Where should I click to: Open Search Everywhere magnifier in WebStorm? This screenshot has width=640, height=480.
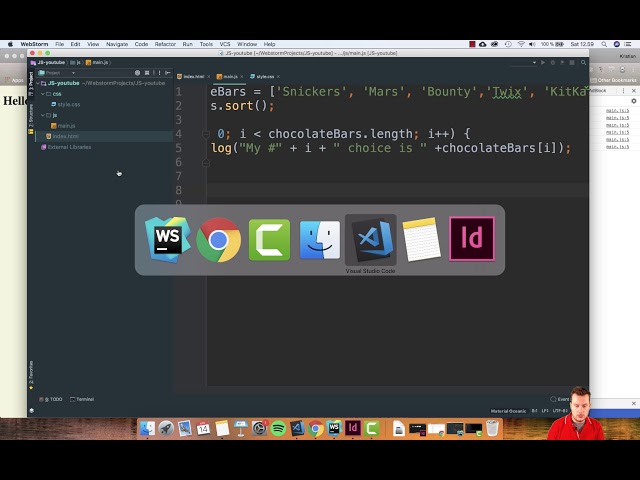point(584,62)
